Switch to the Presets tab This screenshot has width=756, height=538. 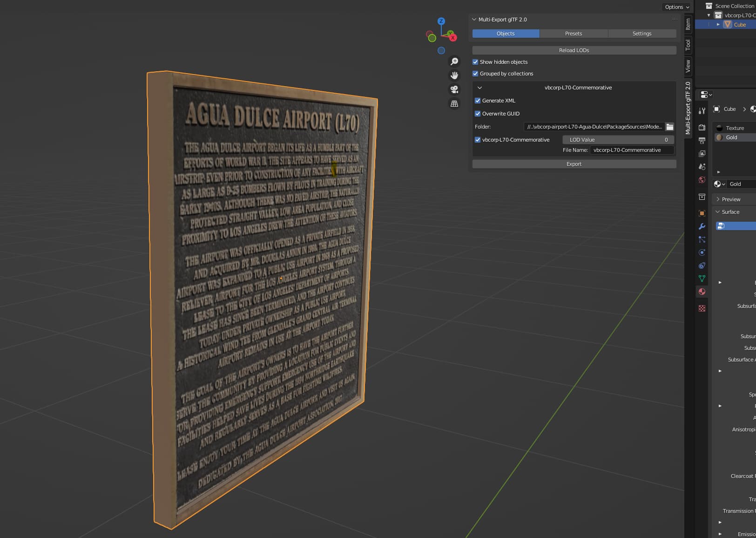pyautogui.click(x=574, y=34)
